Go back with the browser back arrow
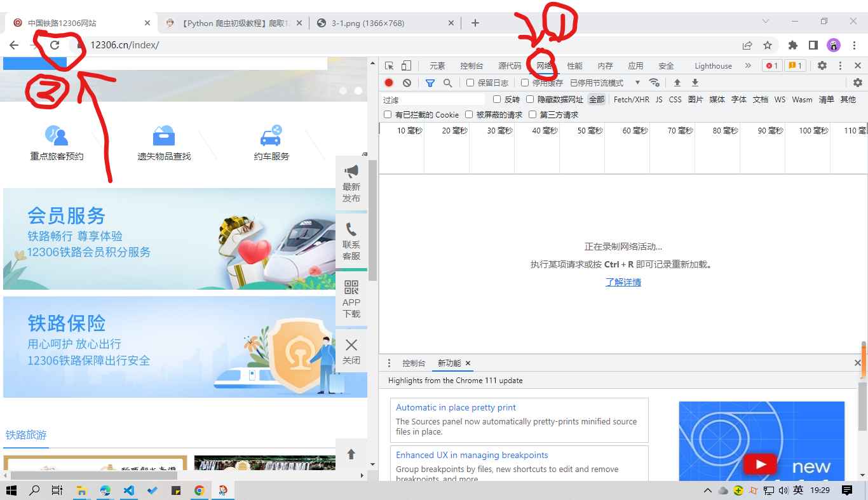This screenshot has width=868, height=500. tap(14, 45)
